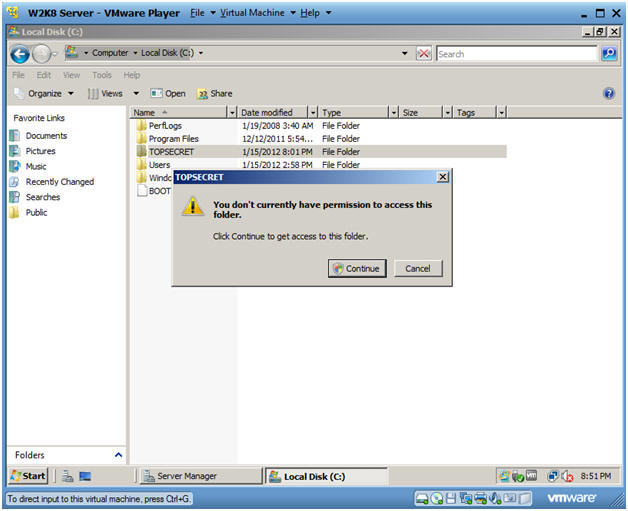Click Continue to access the folder
628x511 pixels.
(357, 268)
